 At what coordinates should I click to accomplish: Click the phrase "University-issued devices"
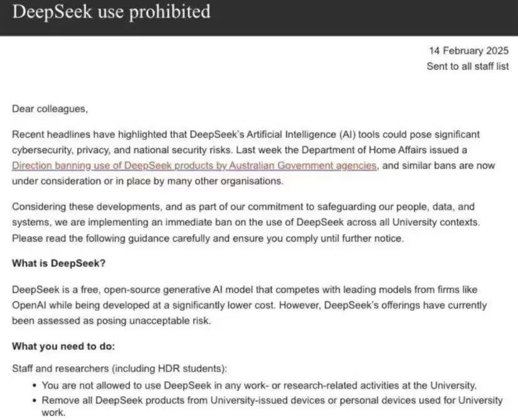click(243, 400)
